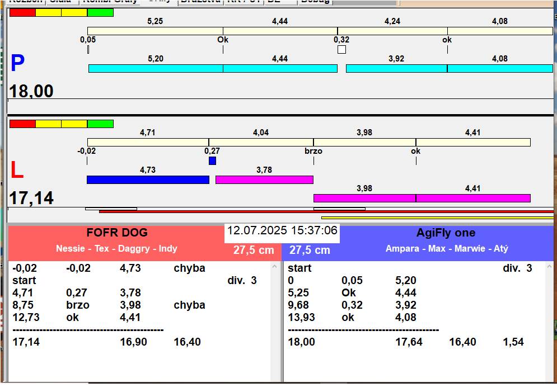Click the 0,05 start label in lane P graph
The height and width of the screenshot is (392, 557).
pyautogui.click(x=88, y=39)
